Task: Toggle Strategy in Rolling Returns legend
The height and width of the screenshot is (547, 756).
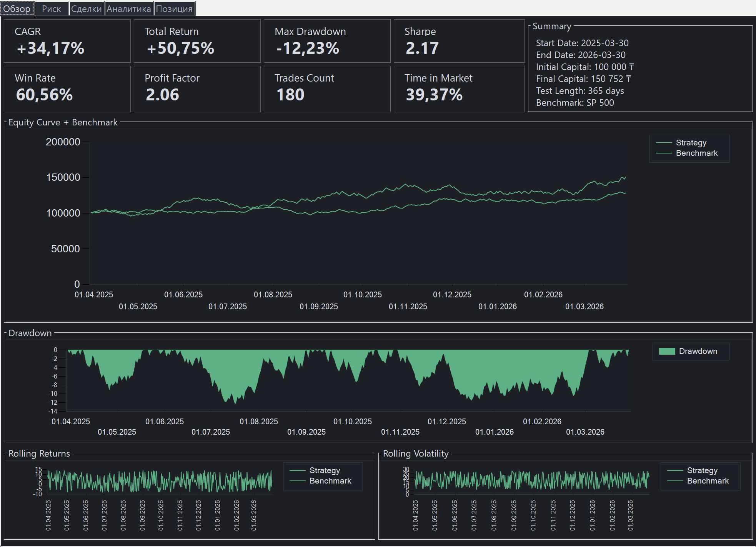Action: (324, 470)
